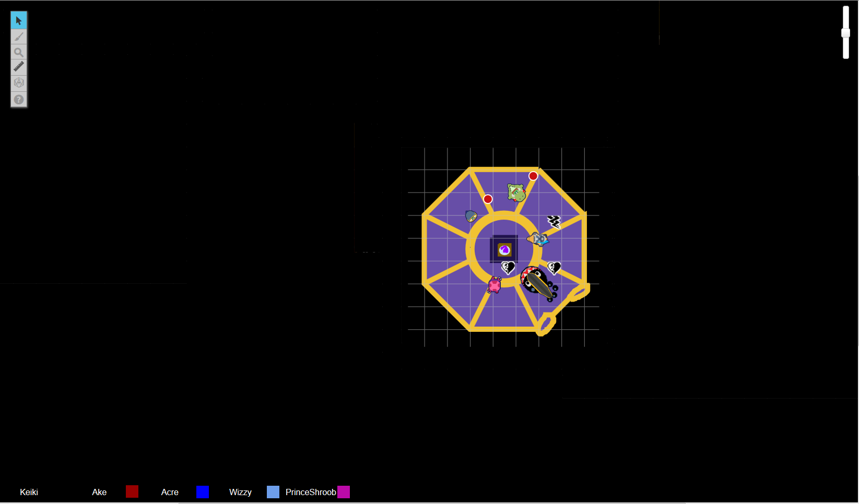Image resolution: width=859 pixels, height=504 pixels.
Task: Select the blue hooded character token
Action: click(471, 216)
